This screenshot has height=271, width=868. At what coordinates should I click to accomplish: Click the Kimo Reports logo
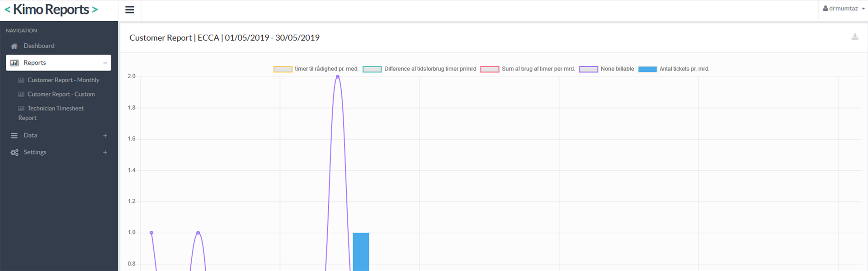pos(51,9)
